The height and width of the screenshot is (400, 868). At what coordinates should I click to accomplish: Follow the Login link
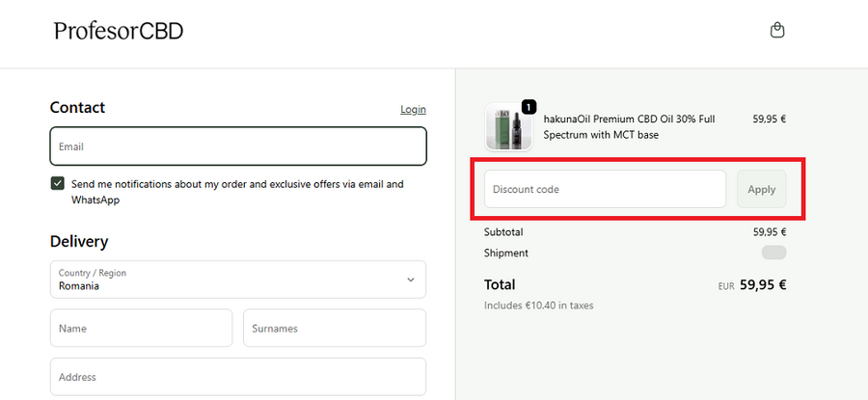(413, 110)
